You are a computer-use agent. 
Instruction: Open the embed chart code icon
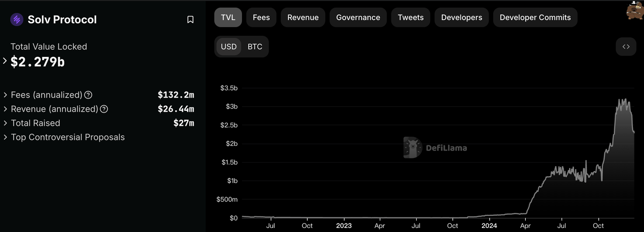pos(626,47)
